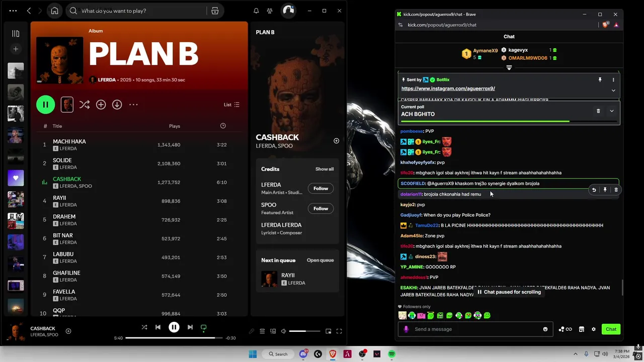Screen dimensions: 644x362
Task: Open Browse icon in search bar
Action: coord(215,11)
